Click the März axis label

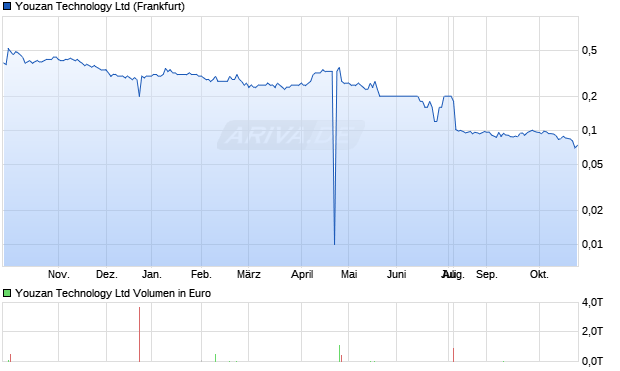click(249, 274)
